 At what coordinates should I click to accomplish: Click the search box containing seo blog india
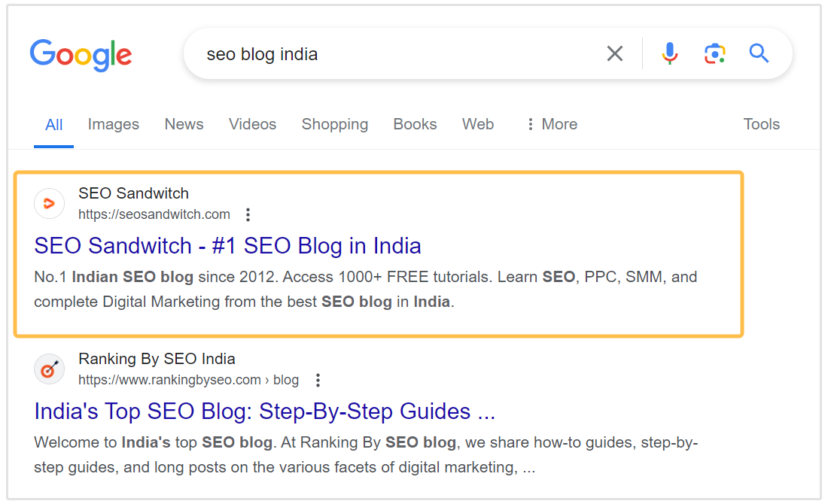click(x=391, y=54)
